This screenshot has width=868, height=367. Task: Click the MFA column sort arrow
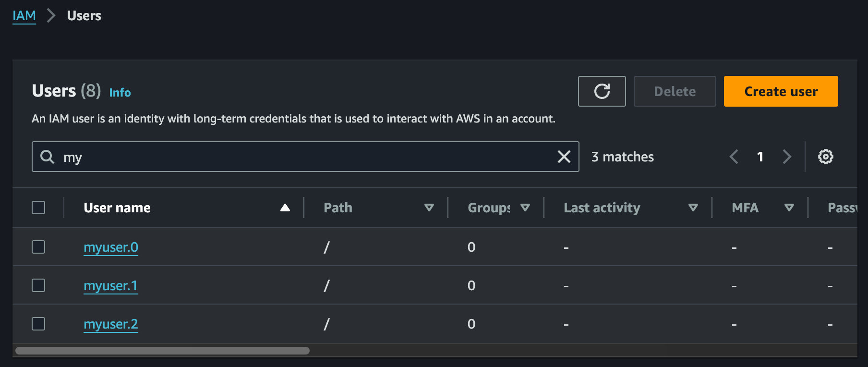(789, 208)
